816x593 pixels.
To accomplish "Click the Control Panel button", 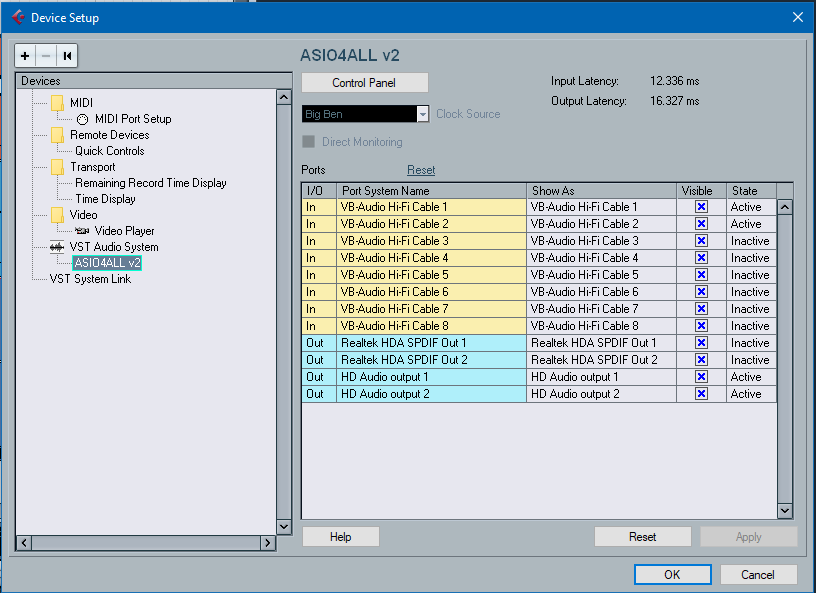I will [365, 83].
